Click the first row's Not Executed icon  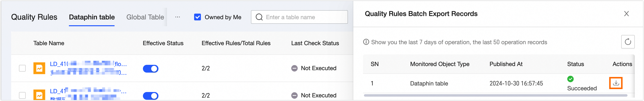tap(295, 68)
